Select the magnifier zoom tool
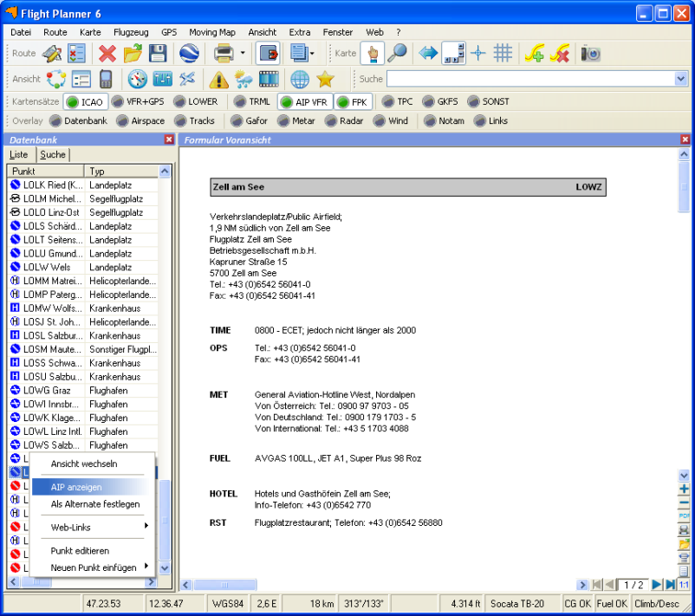 397,54
